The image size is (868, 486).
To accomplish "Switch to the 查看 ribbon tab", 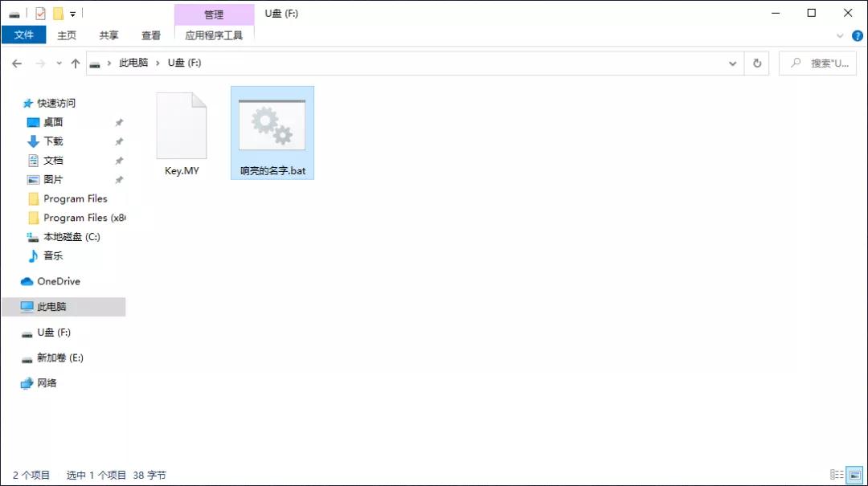I will tap(151, 35).
